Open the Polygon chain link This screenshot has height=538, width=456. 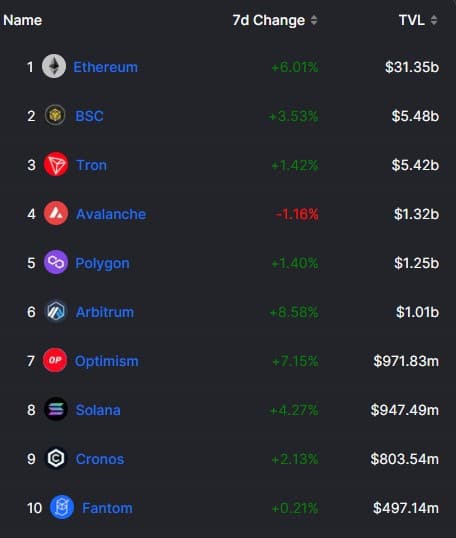point(102,264)
